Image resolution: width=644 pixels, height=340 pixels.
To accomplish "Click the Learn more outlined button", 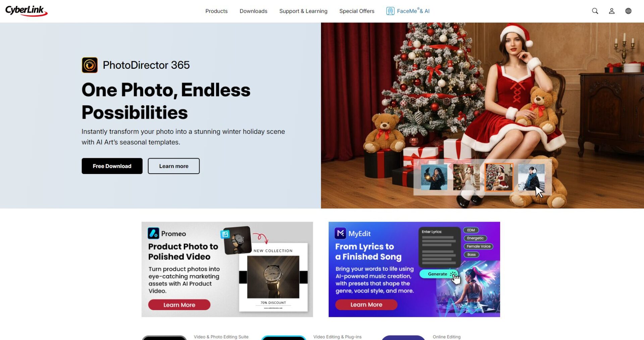I will [x=174, y=166].
